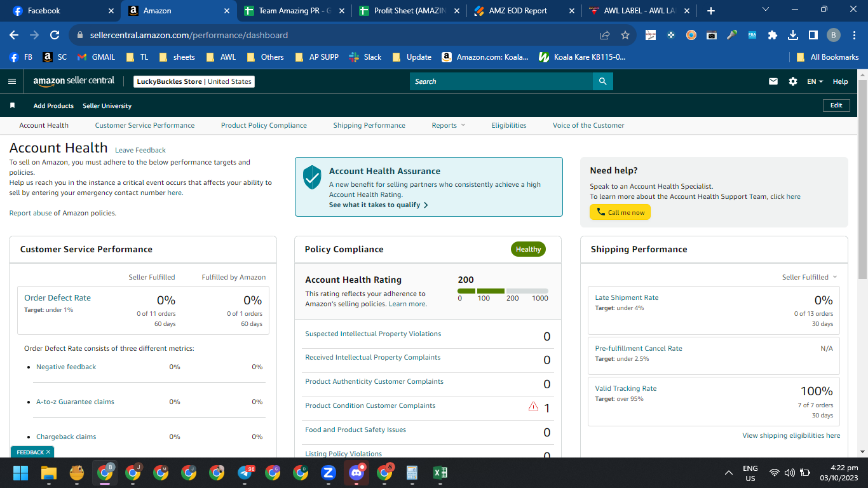Open Customer Service Performance tab
Screen dimensions: 868x488
tap(145, 125)
